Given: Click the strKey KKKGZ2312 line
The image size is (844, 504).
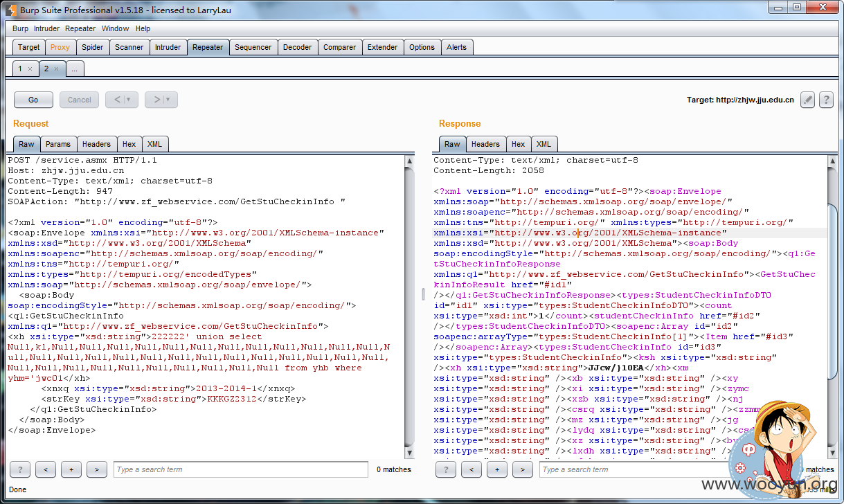Looking at the screenshot, I should pyautogui.click(x=173, y=399).
